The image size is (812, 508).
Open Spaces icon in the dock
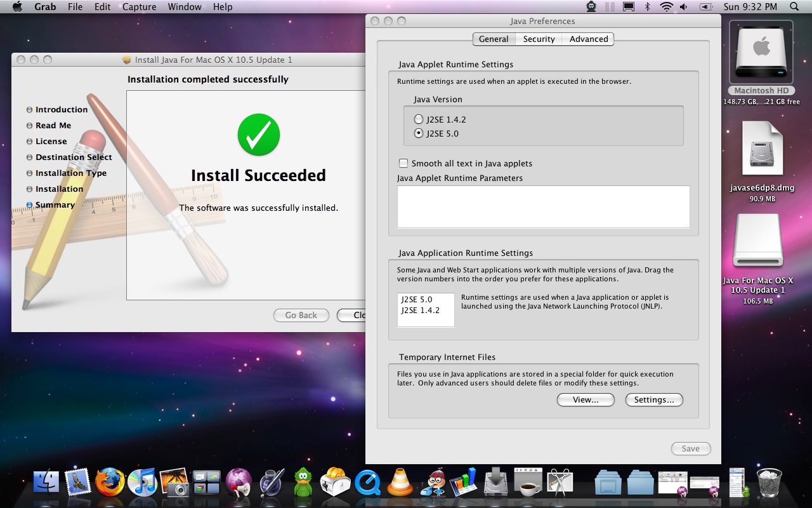[207, 483]
